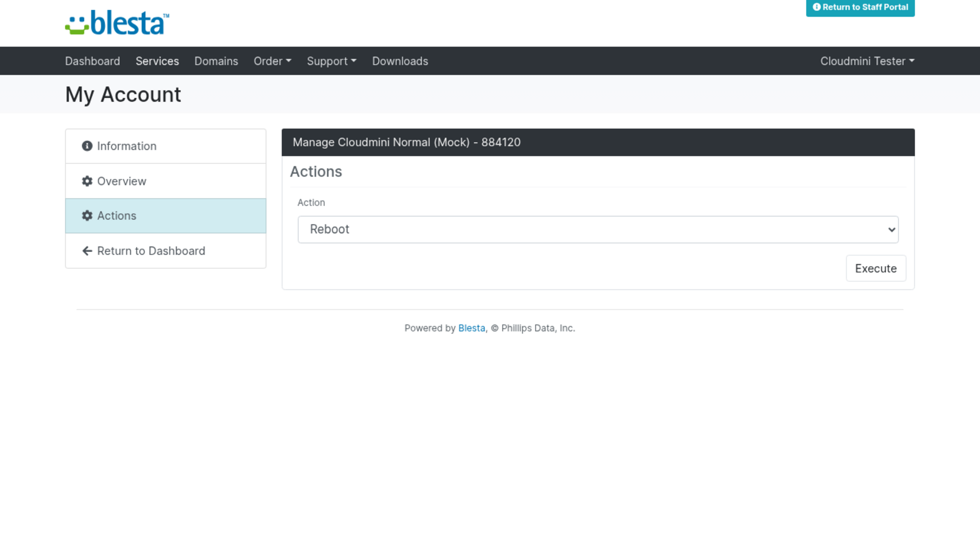Open the Action dropdown showing Reboot
Screen dimensions: 980x551
pyautogui.click(x=598, y=230)
